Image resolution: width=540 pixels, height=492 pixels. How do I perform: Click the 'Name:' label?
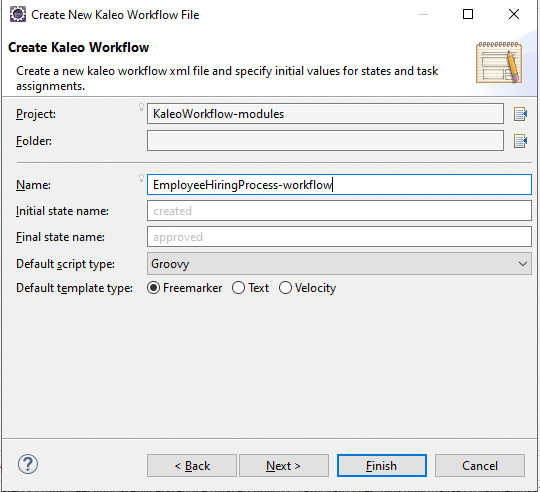click(x=33, y=185)
